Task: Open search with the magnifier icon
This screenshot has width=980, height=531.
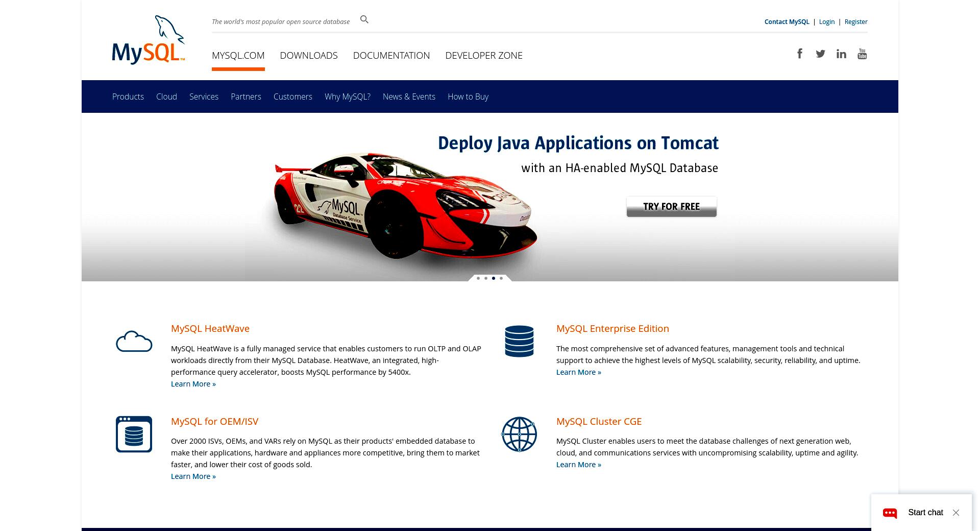Action: point(364,19)
